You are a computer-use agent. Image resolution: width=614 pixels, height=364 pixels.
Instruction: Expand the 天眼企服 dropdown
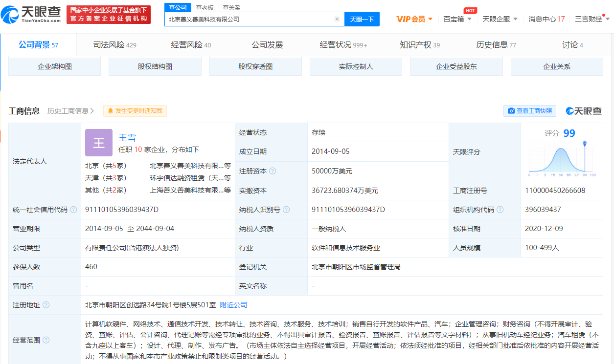coord(500,19)
